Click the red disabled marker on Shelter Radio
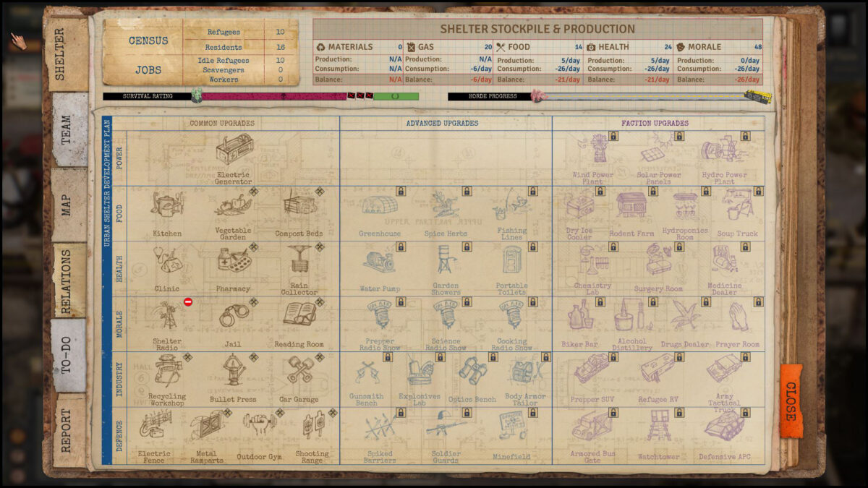The width and height of the screenshot is (868, 488). coord(188,302)
